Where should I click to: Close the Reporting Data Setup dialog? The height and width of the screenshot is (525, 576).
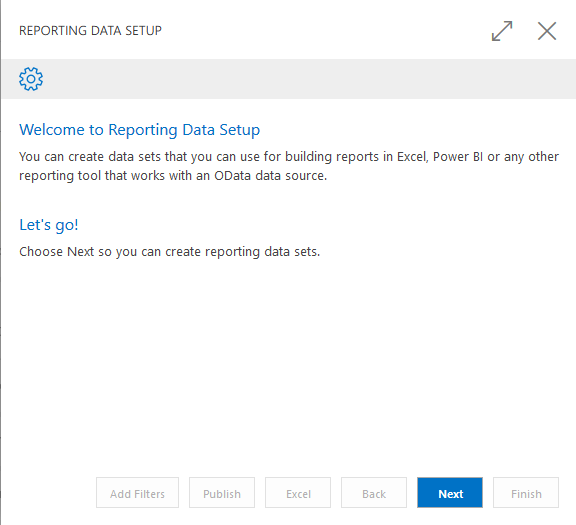pos(547,31)
